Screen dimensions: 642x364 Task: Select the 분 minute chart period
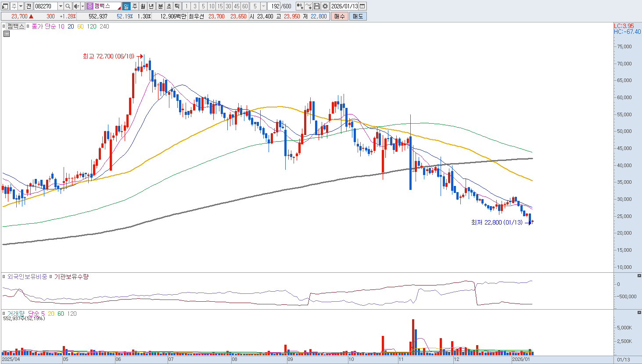[x=160, y=6]
